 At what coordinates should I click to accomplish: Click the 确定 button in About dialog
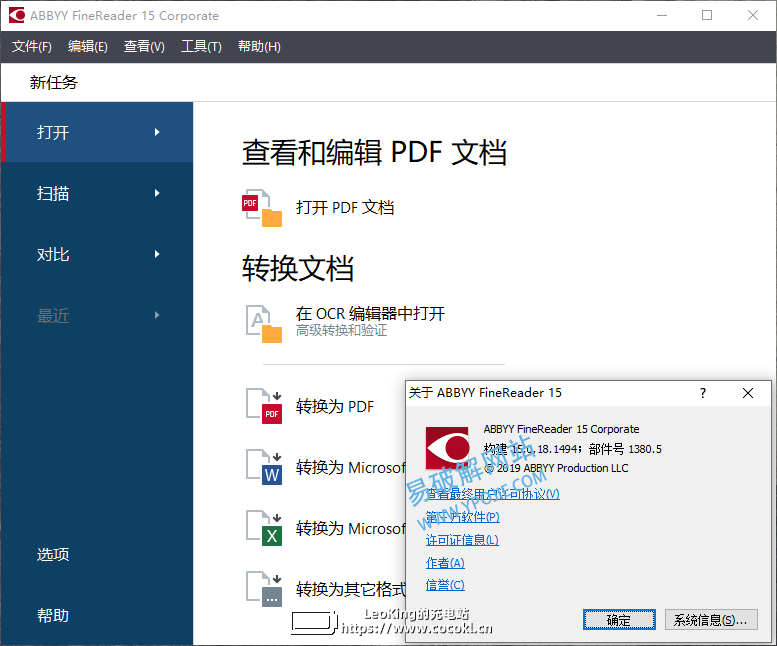(x=619, y=620)
